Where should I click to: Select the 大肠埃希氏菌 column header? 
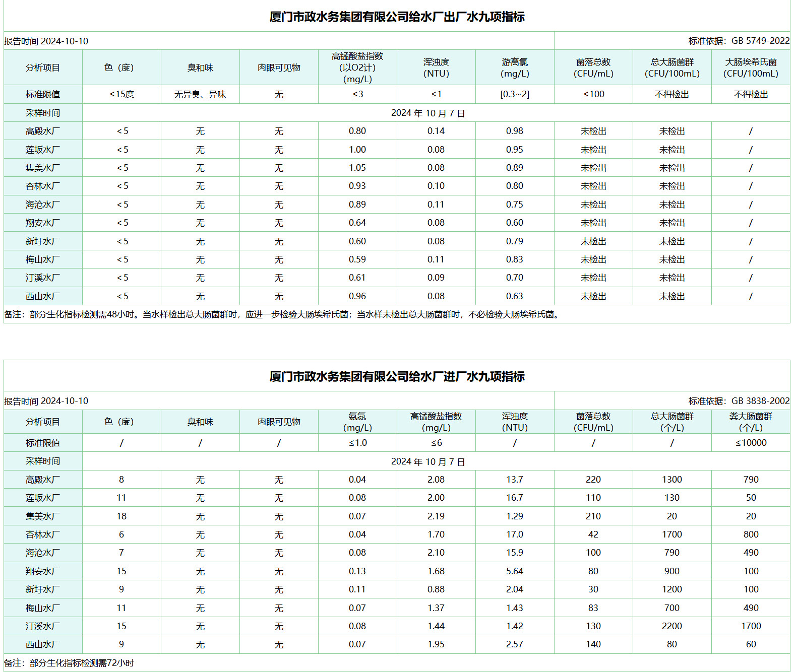[751, 68]
